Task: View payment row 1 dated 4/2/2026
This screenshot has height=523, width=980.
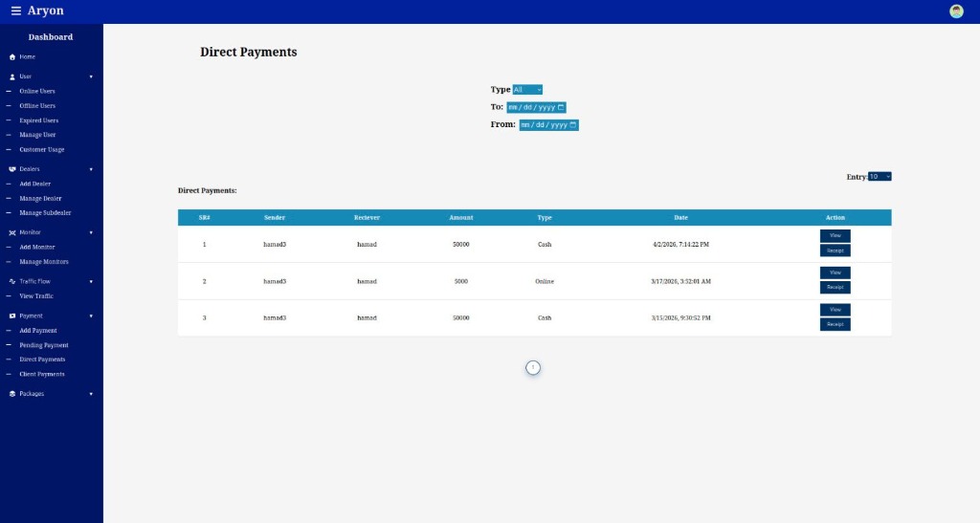Action: tap(835, 236)
